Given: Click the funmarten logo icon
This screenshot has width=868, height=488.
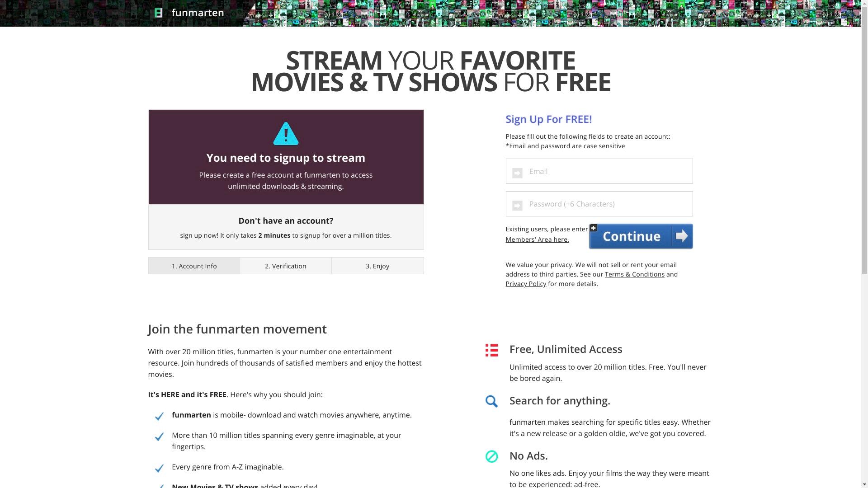Looking at the screenshot, I should pos(159,13).
